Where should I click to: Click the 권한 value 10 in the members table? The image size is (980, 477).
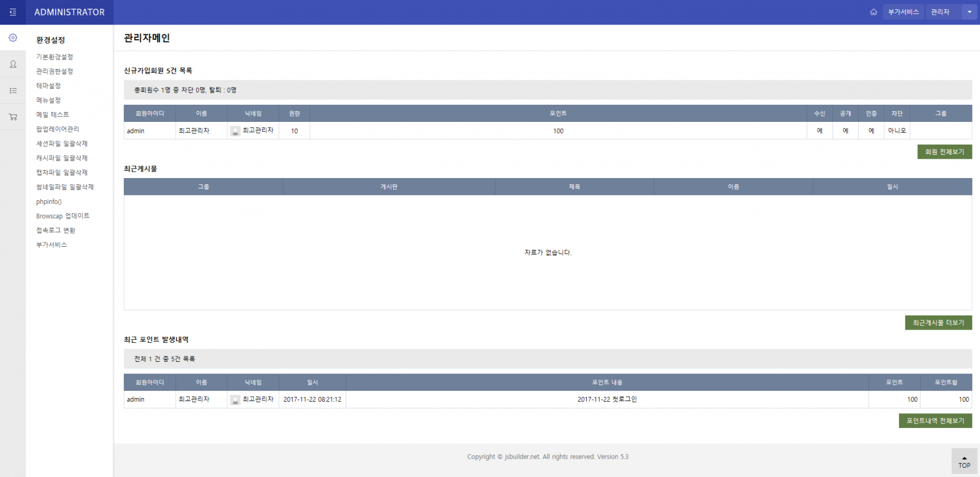295,131
